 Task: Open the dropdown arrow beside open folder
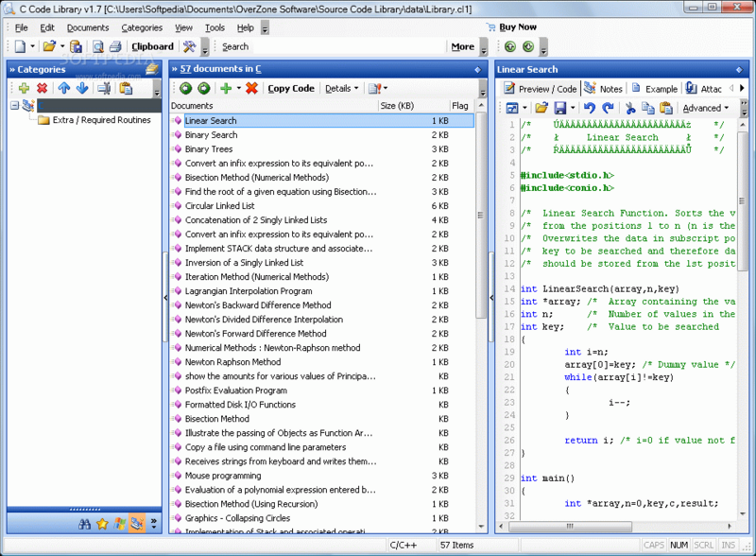click(x=62, y=46)
